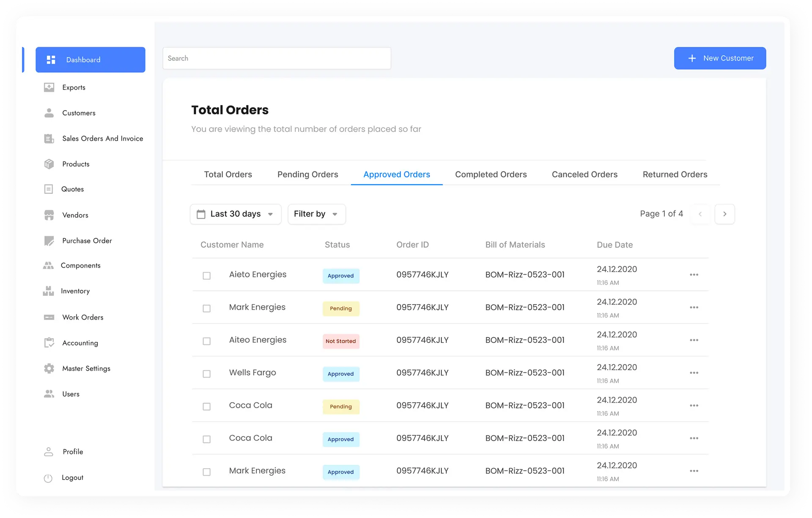Screen dimensions: 812x518
Task: Switch to the Completed Orders tab
Action: coord(491,174)
